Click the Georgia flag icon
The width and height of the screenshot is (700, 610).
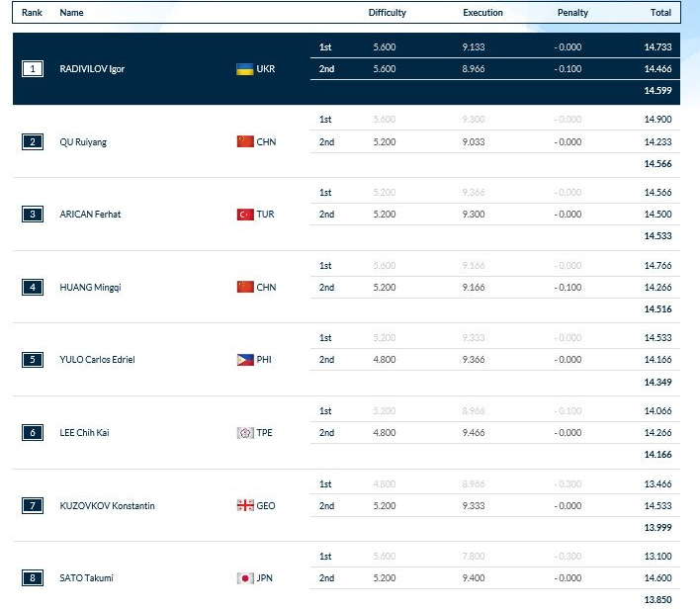click(x=245, y=506)
